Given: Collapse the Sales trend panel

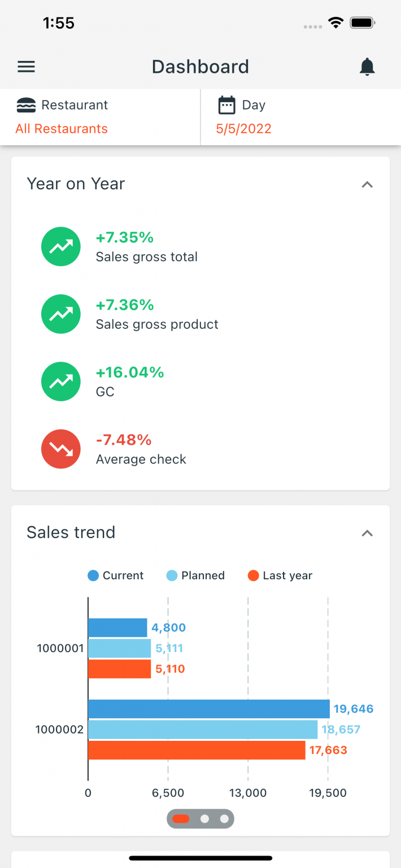Looking at the screenshot, I should (367, 533).
